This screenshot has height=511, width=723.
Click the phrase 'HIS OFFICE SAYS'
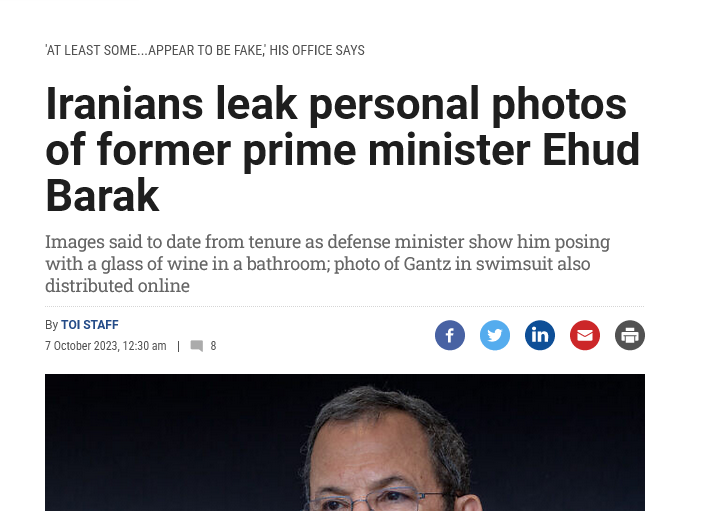(x=317, y=50)
